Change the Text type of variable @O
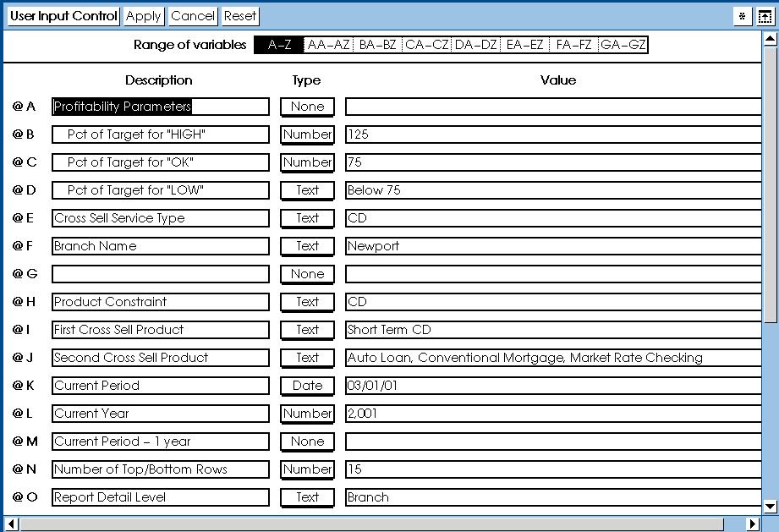The height and width of the screenshot is (532, 779). coord(308,497)
